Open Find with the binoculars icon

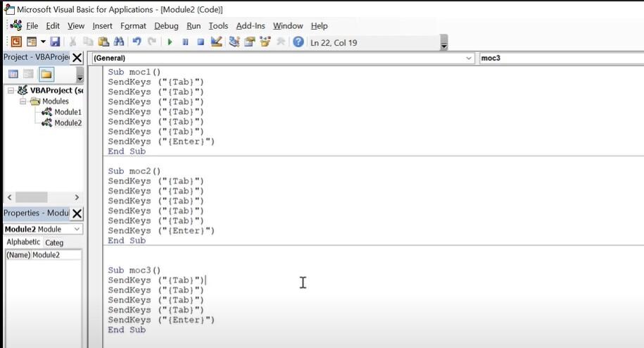119,42
